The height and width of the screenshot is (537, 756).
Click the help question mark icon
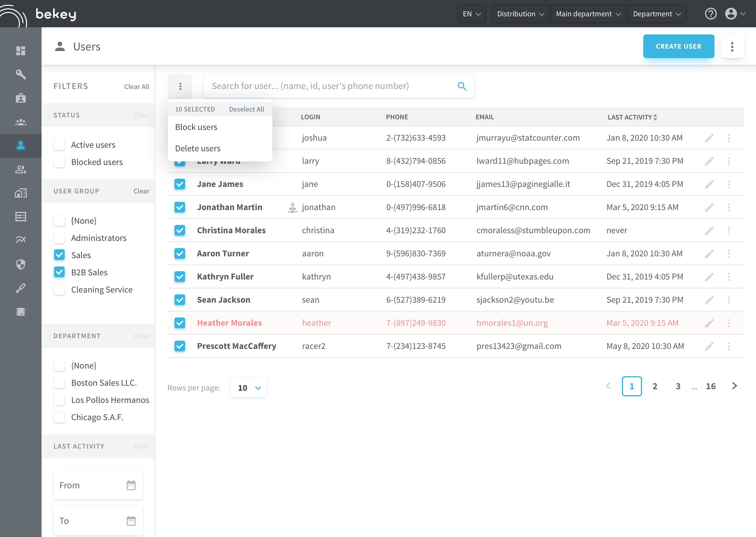[x=710, y=14]
